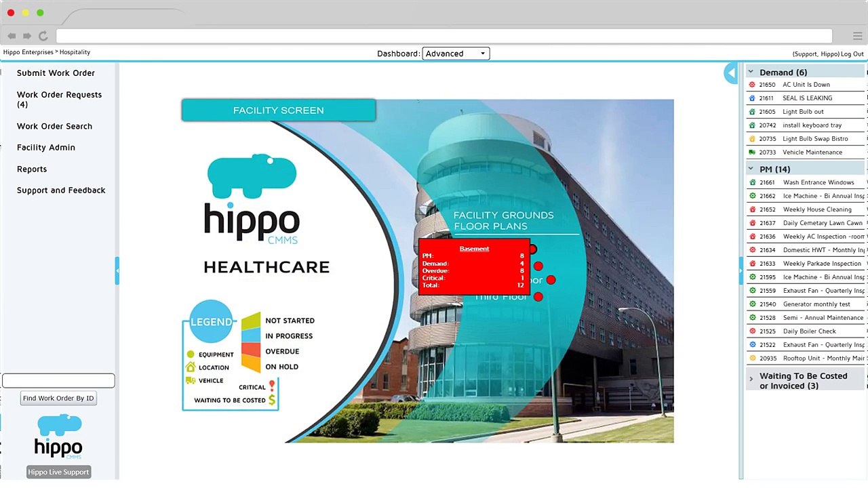Screen dimensions: 868x488
Task: Click the browser address bar
Action: pyautogui.click(x=443, y=36)
